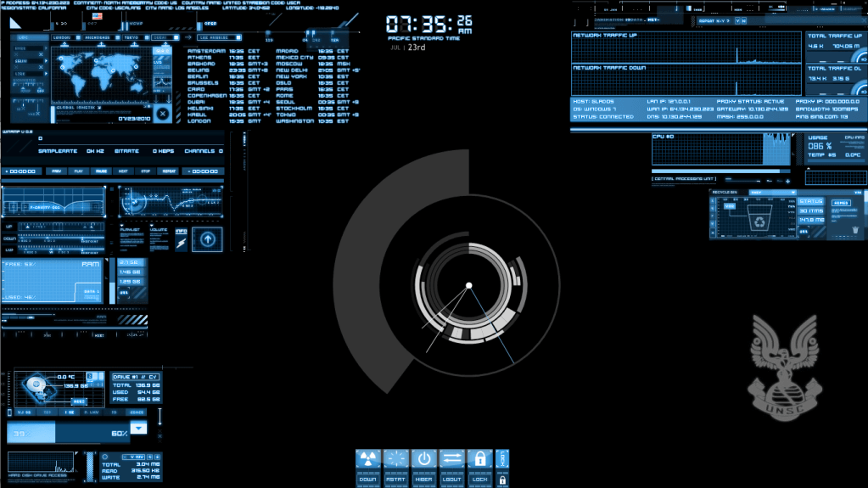Click the arrow in the Total Traffic Up gauge
868x488 pixels.
pyautogui.click(x=864, y=59)
